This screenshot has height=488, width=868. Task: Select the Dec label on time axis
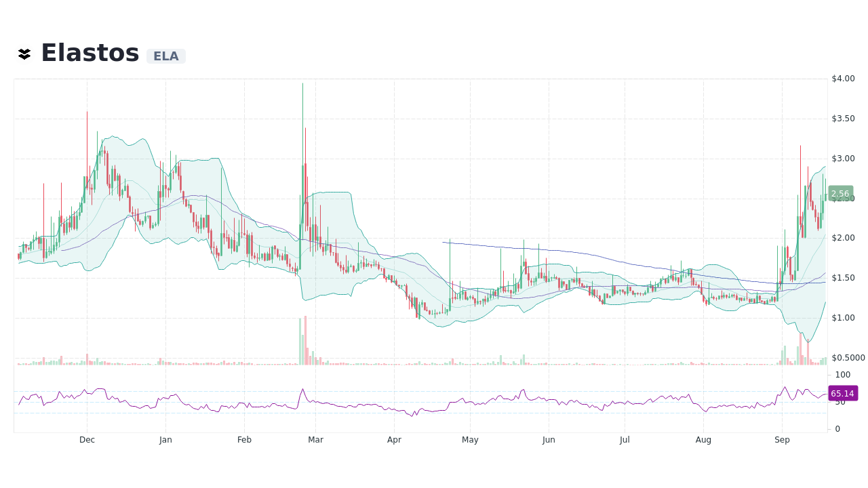click(87, 440)
